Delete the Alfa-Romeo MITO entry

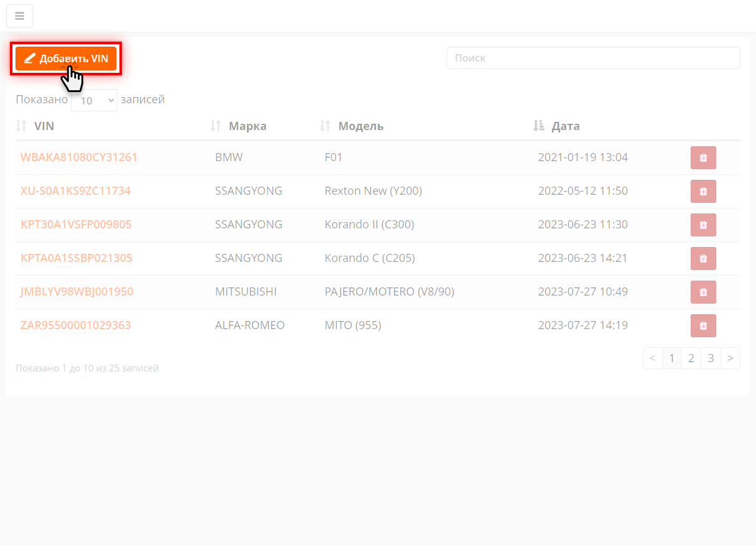click(x=703, y=326)
